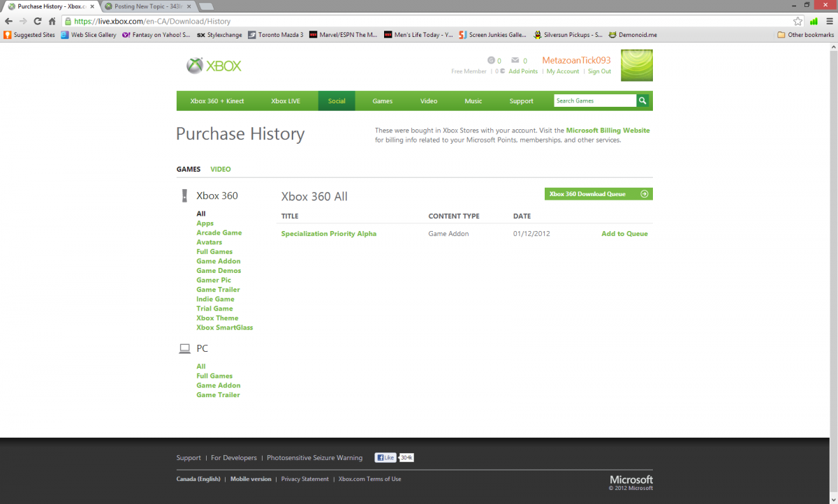Select the GAMES purchase tab
This screenshot has height=504, width=838.
[x=189, y=169]
